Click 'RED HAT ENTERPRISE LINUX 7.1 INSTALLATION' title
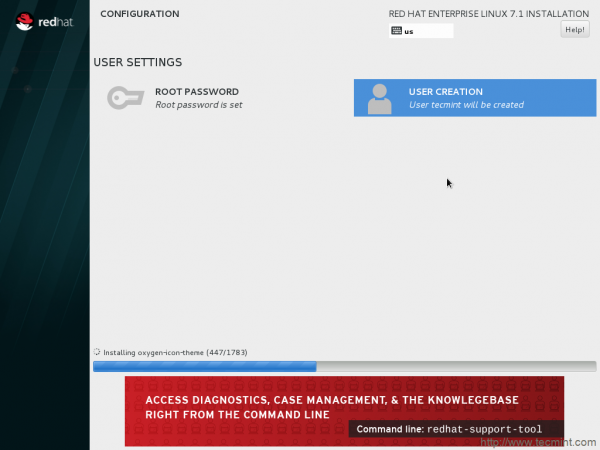Viewport: 600px width, 450px height. [x=489, y=14]
